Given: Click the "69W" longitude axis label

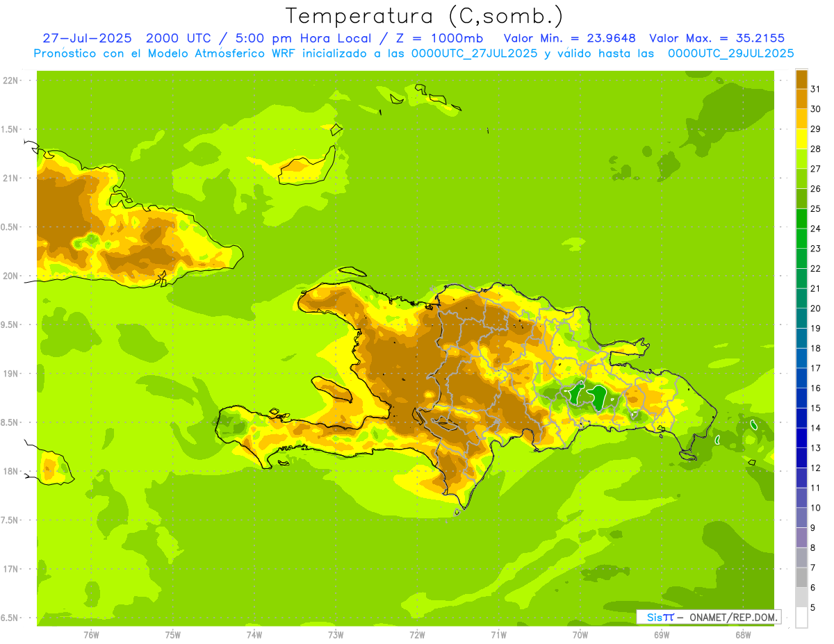Looking at the screenshot, I should click(661, 635).
